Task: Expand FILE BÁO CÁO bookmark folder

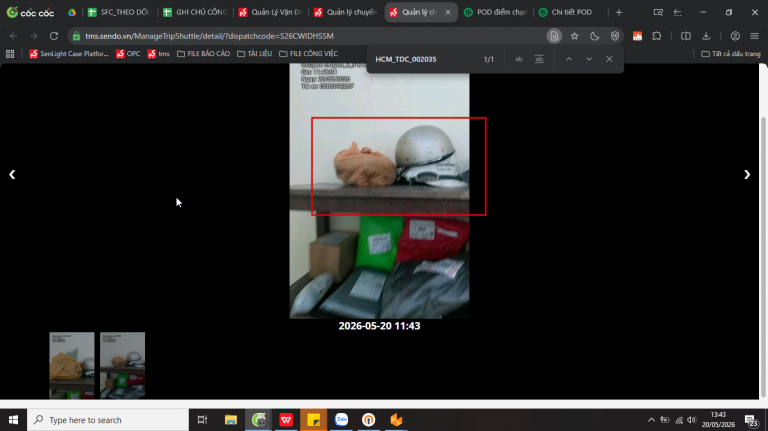Action: [x=203, y=54]
